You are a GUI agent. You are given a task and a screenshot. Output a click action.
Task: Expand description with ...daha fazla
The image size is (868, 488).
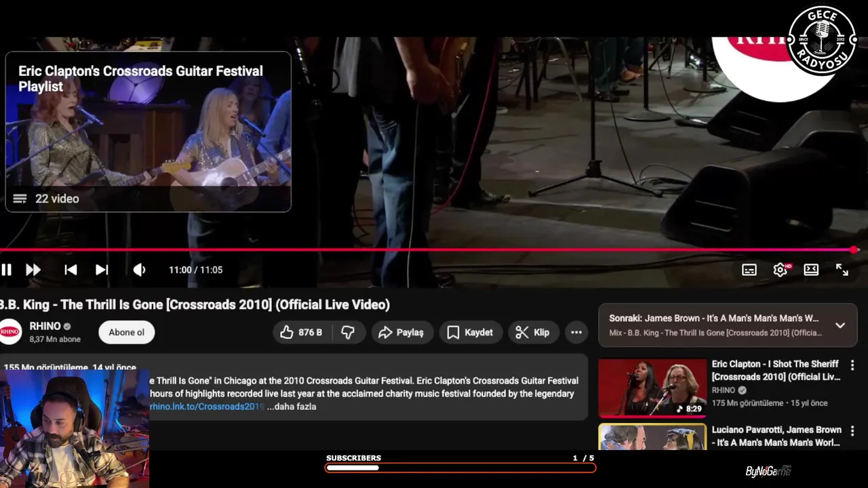point(292,407)
